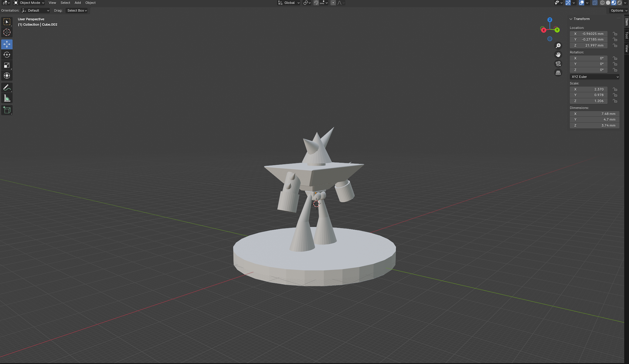Choose the Measure ruler tool
Viewport: 629px width, 364px height.
[7, 98]
